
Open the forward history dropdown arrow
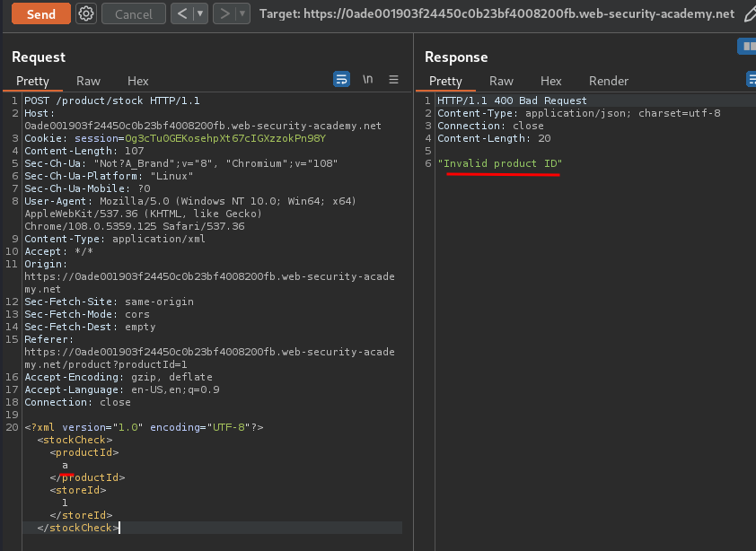tap(242, 14)
